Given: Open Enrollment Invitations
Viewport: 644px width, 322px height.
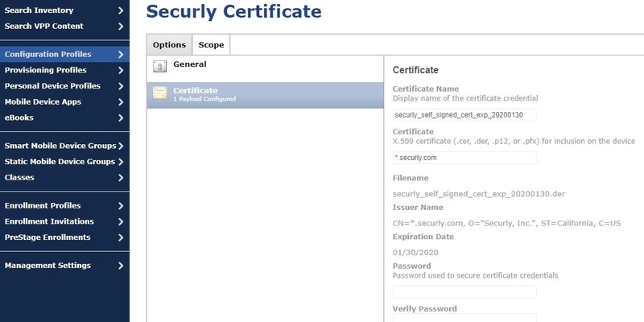Looking at the screenshot, I should 64,221.
